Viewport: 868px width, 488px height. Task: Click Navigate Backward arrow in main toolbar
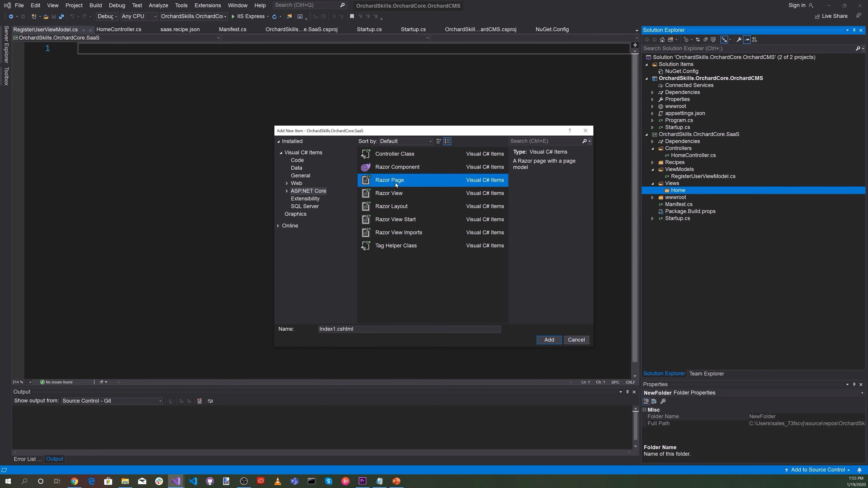click(11, 16)
